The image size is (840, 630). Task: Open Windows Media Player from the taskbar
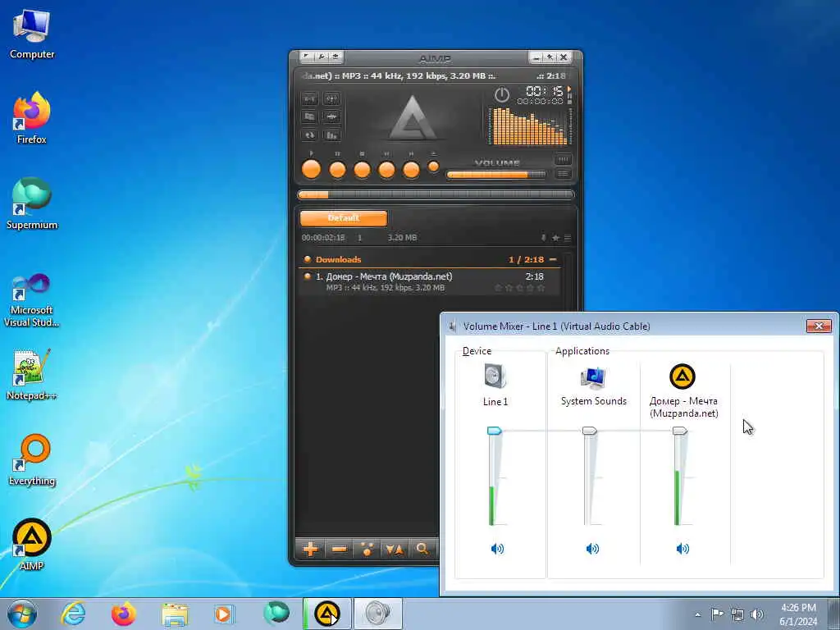(224, 614)
